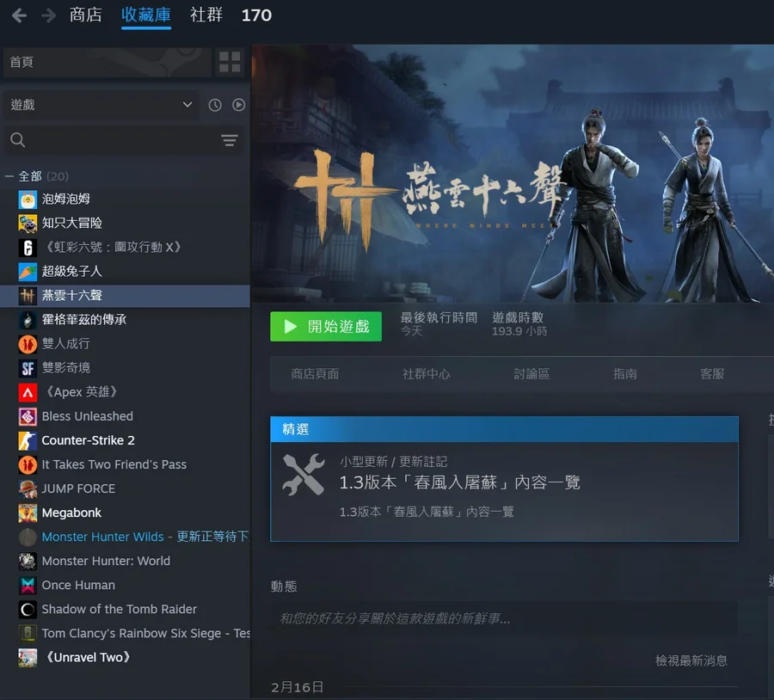The image size is (774, 700).
Task: Click the Counter-Strike 2 game icon
Action: pos(28,440)
